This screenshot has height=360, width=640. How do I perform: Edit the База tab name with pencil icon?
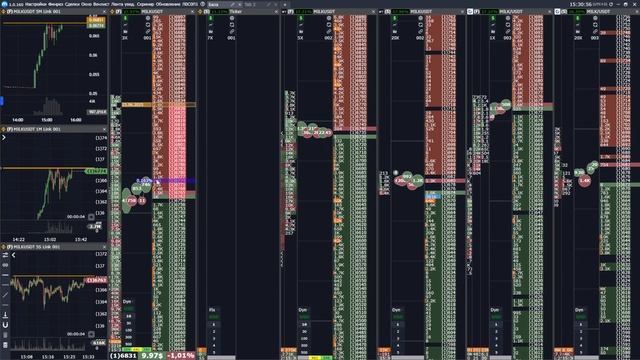(x=232, y=4)
